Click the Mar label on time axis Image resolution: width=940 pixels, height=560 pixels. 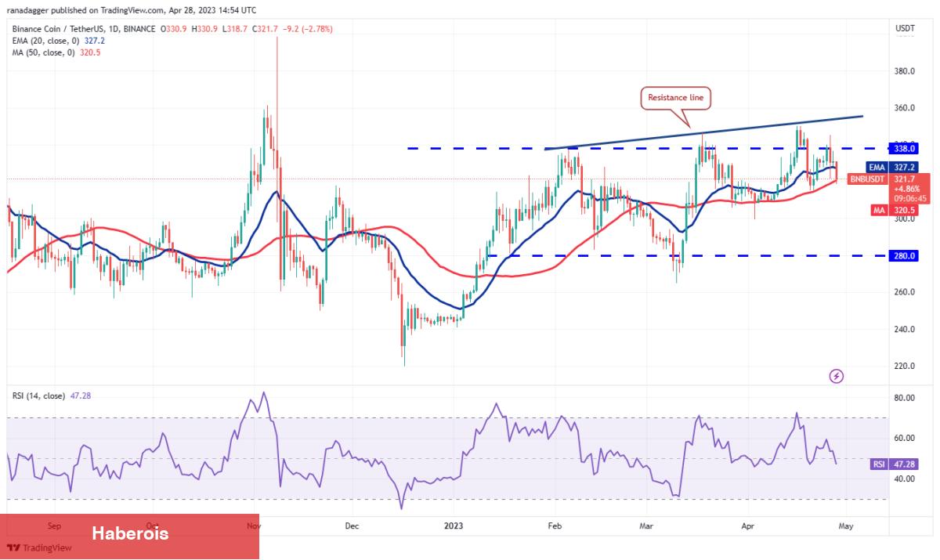[646, 526]
